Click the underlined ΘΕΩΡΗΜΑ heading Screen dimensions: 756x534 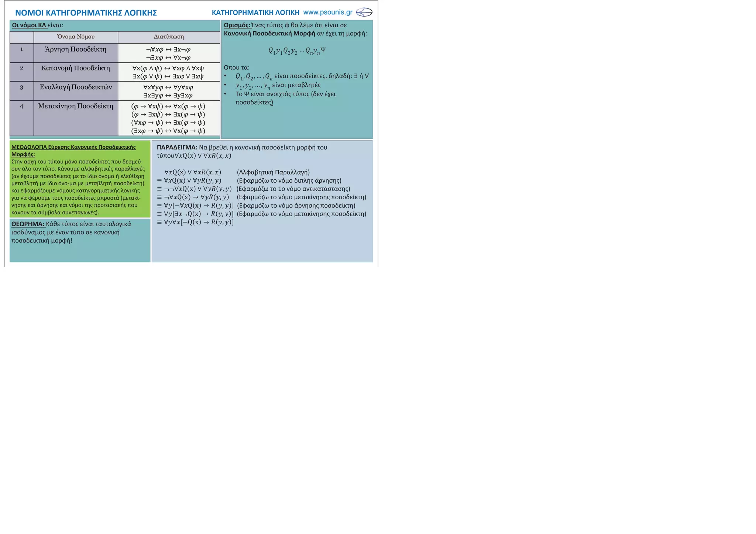[28, 224]
